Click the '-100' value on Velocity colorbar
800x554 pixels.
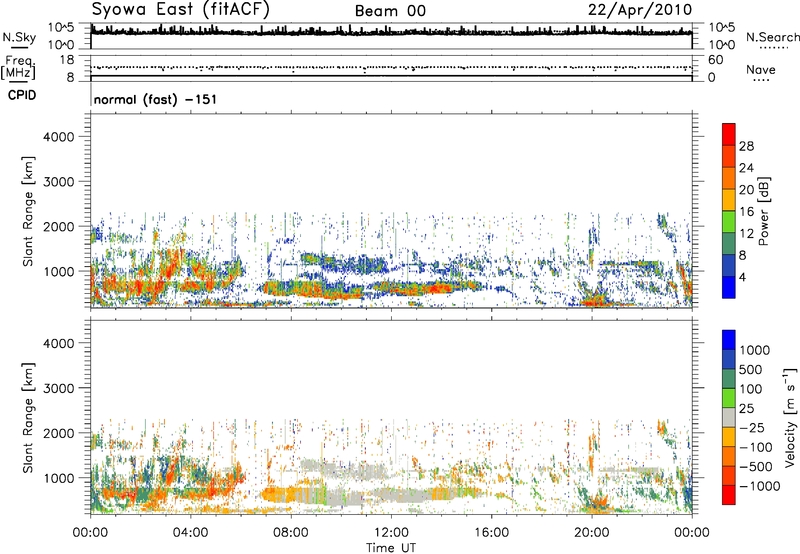click(756, 447)
